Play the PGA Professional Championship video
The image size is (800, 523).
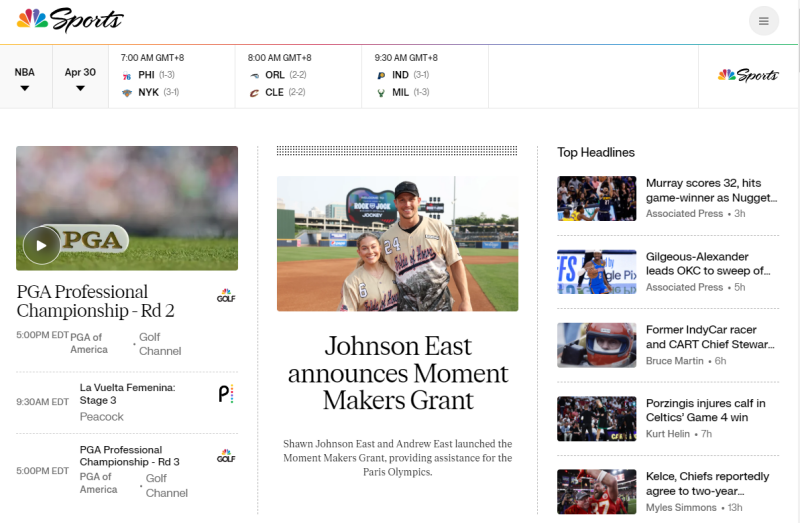coord(41,244)
